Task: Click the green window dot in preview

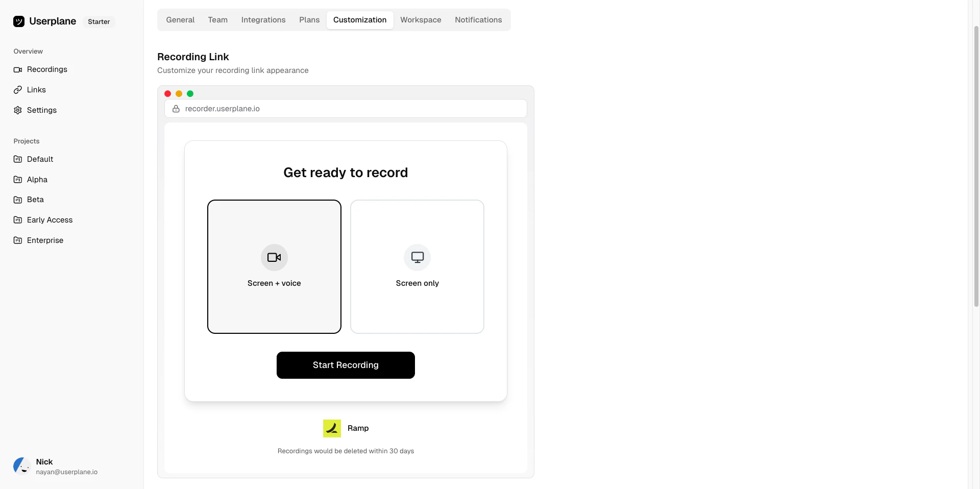Action: pyautogui.click(x=190, y=93)
